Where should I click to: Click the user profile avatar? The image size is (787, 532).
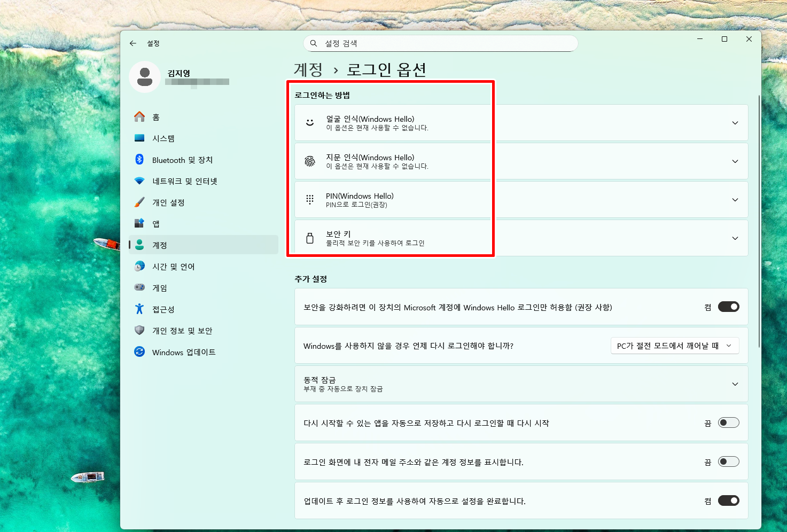click(145, 77)
